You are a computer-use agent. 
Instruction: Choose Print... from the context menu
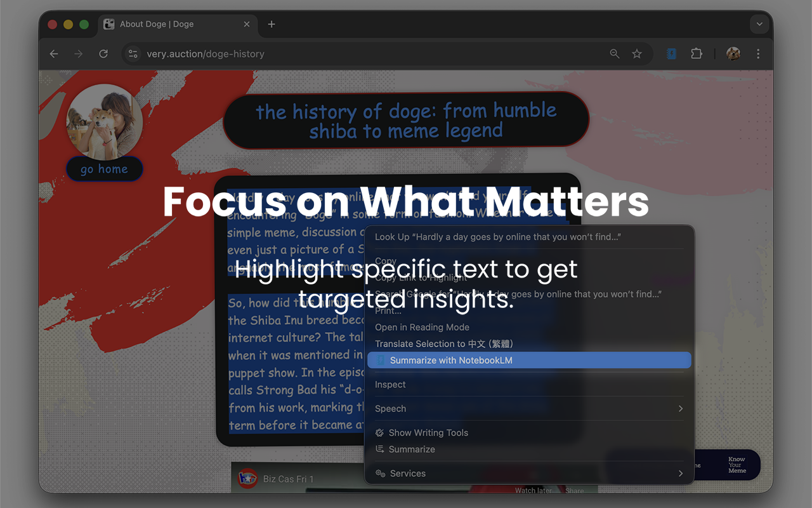529,311
